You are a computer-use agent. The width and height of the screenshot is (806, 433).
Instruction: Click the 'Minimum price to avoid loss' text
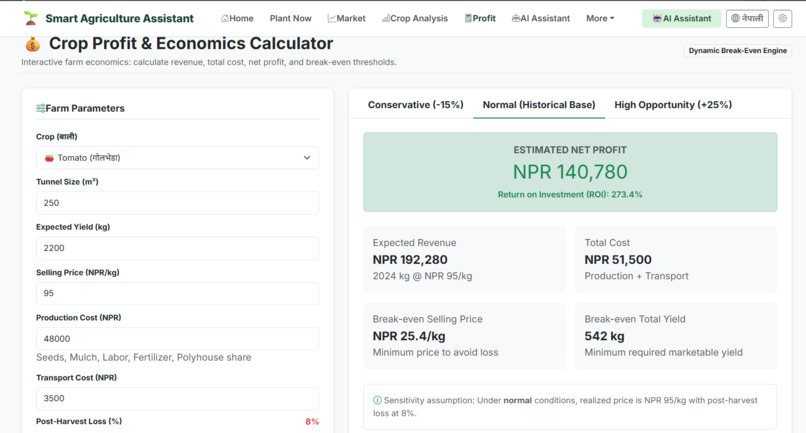click(x=435, y=353)
